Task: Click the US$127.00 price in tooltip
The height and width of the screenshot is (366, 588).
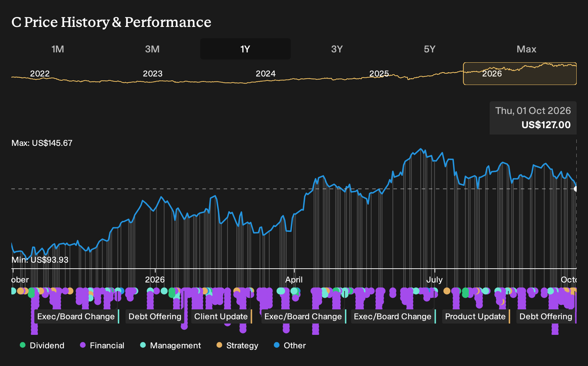Action: click(x=546, y=125)
